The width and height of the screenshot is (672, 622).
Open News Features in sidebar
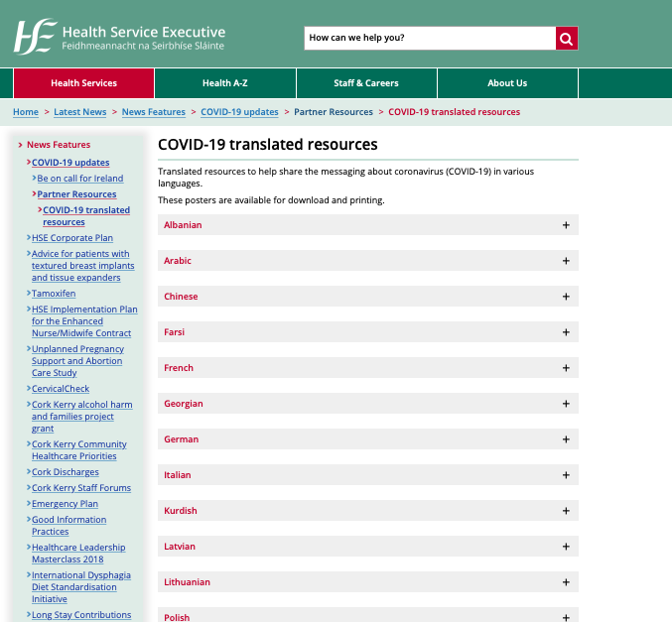click(x=59, y=145)
